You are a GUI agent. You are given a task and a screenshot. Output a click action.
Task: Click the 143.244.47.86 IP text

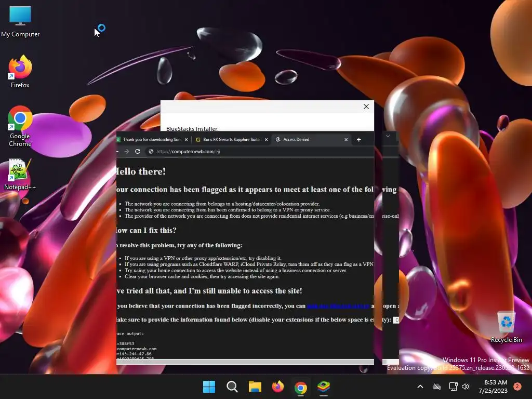click(x=135, y=354)
